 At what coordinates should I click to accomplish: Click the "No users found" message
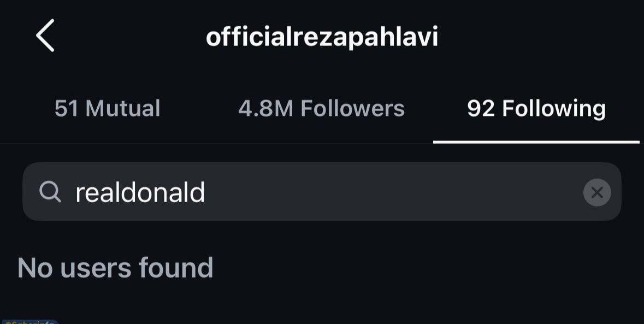[115, 268]
